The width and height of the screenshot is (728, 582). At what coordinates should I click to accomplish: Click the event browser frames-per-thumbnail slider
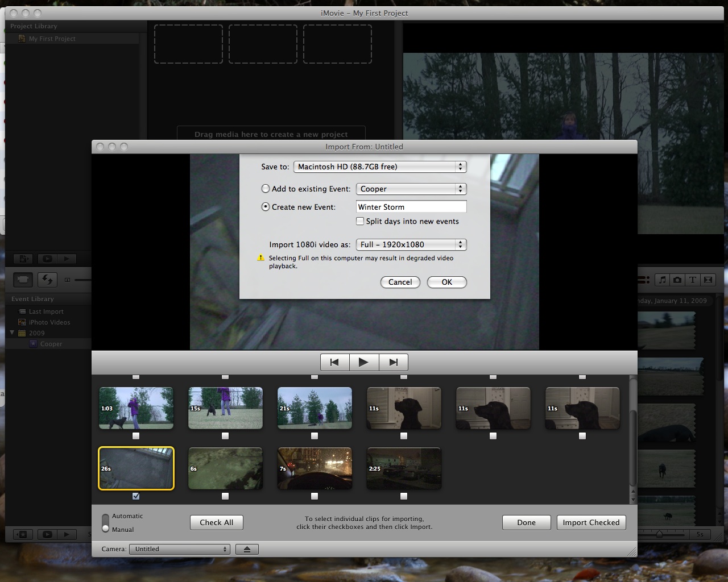click(659, 534)
